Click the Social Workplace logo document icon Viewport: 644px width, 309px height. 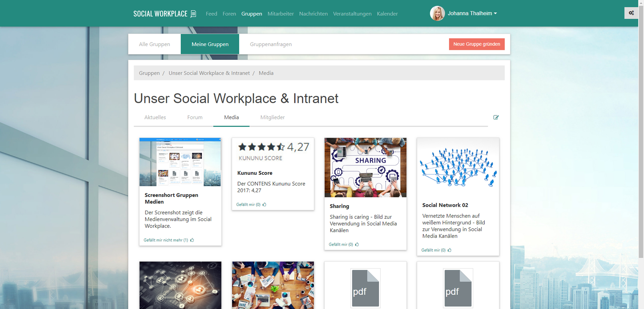click(x=193, y=14)
